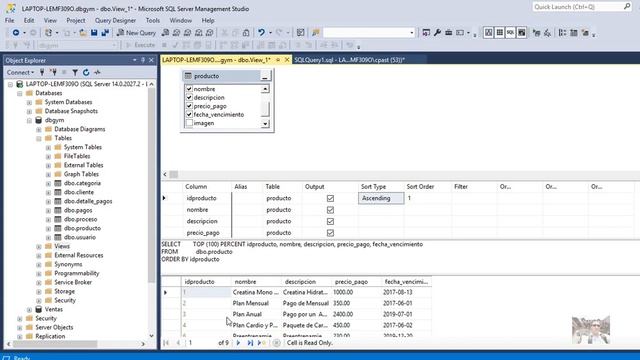Click the current record number field
Viewport: 640px width, 360px height.
(202, 343)
